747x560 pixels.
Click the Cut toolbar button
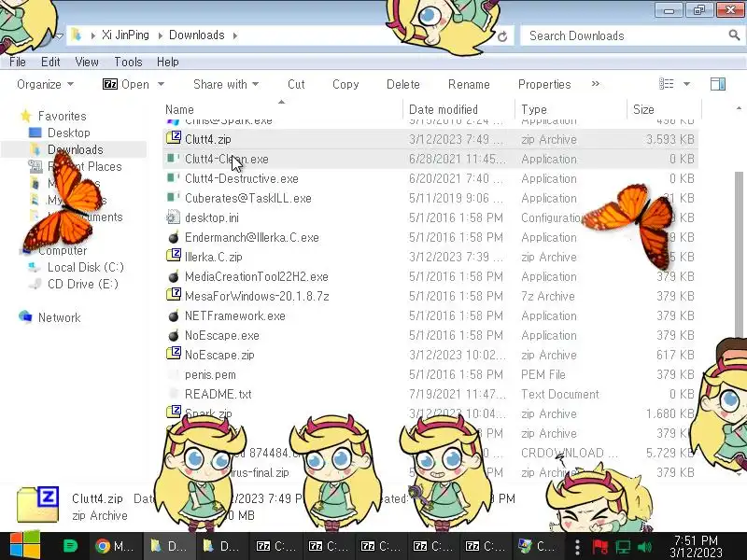(296, 84)
